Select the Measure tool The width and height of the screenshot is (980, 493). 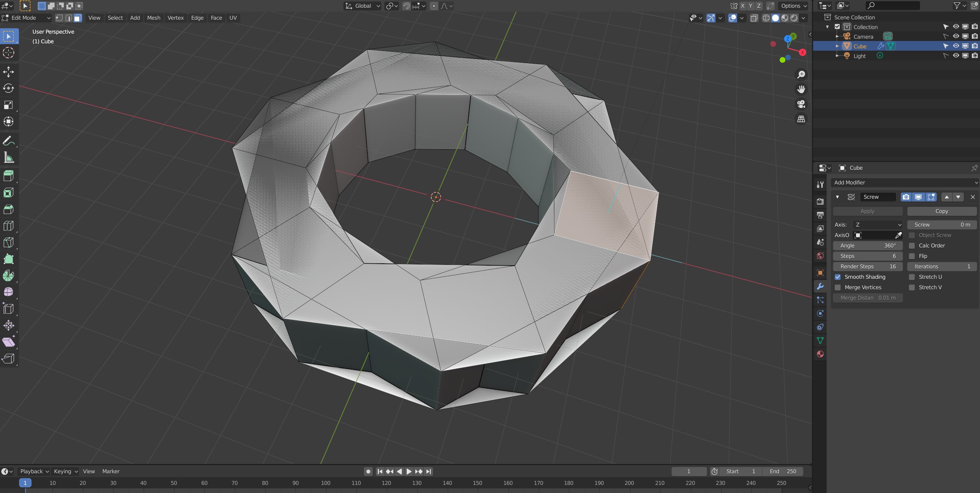point(8,157)
